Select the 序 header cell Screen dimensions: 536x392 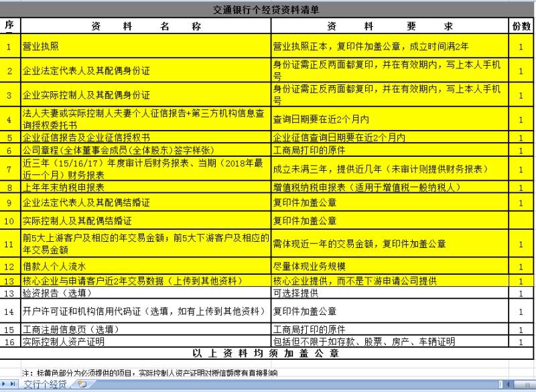click(x=9, y=25)
